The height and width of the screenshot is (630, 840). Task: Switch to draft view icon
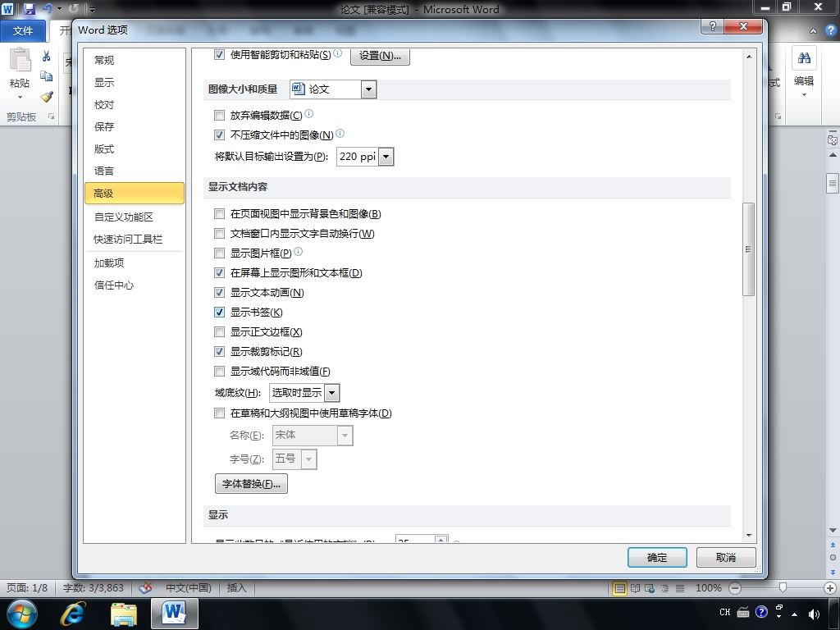(x=680, y=588)
